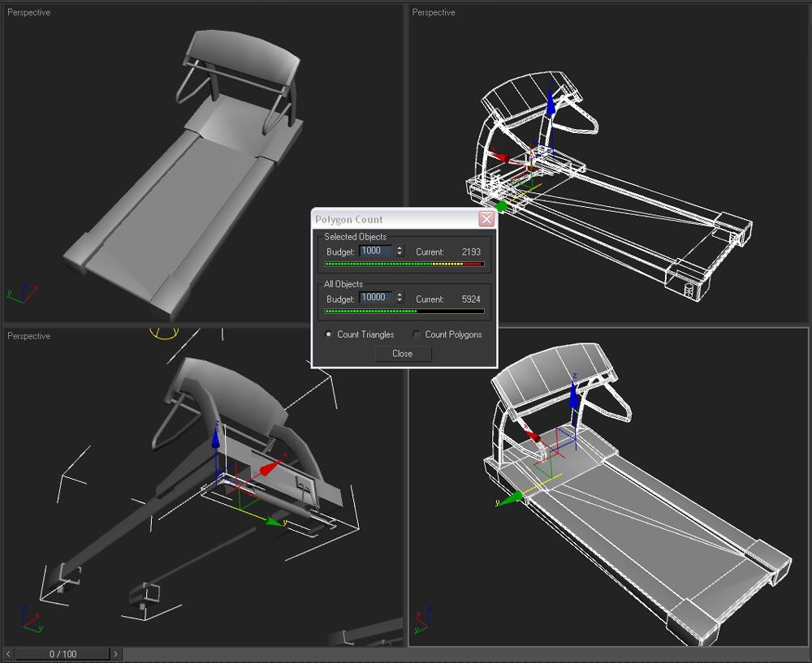Select the Count Triangles radio option
Image resolution: width=812 pixels, height=663 pixels.
tap(328, 334)
